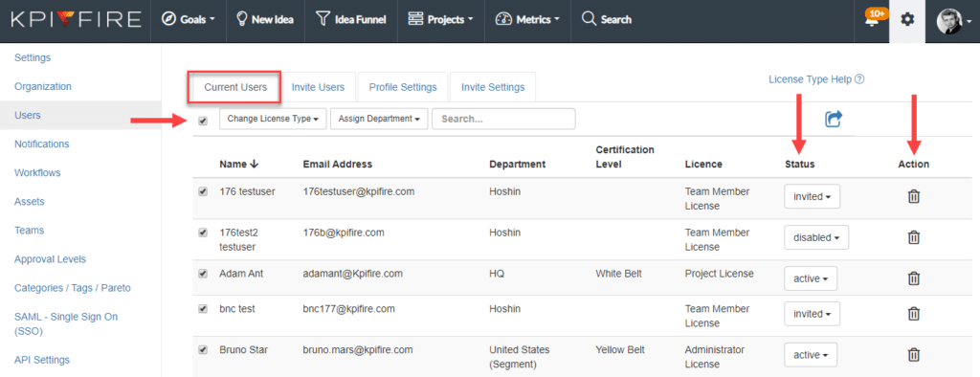Open the Assign Department dropdown
The width and height of the screenshot is (980, 377).
pos(379,119)
